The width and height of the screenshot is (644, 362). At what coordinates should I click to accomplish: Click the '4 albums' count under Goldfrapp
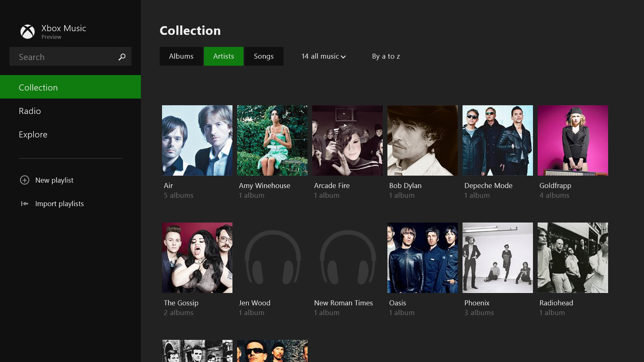click(554, 195)
